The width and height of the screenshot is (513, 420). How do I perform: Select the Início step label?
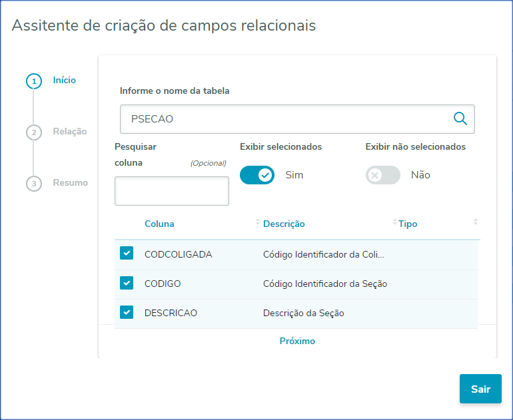(x=65, y=81)
